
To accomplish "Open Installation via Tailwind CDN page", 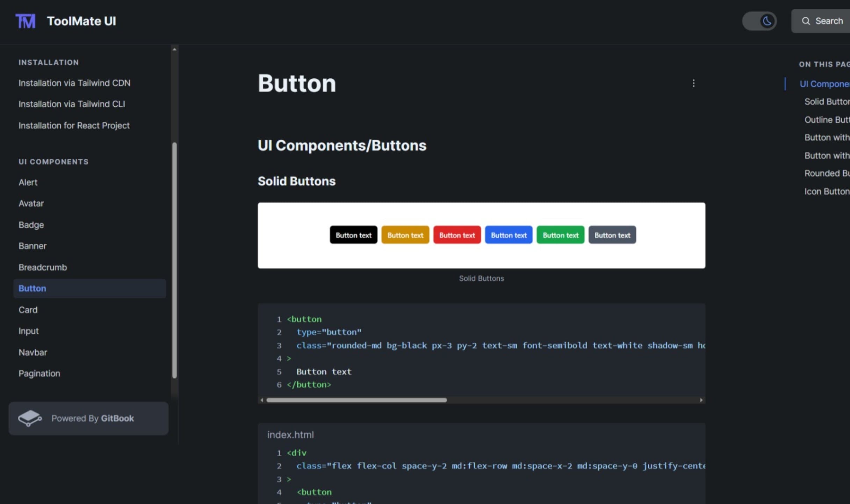I will (x=74, y=83).
